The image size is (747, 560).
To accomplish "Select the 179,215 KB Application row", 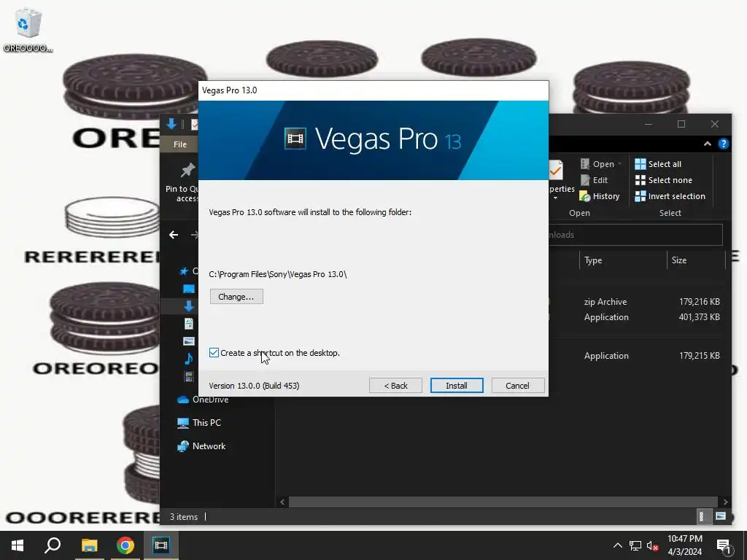I will tap(636, 356).
